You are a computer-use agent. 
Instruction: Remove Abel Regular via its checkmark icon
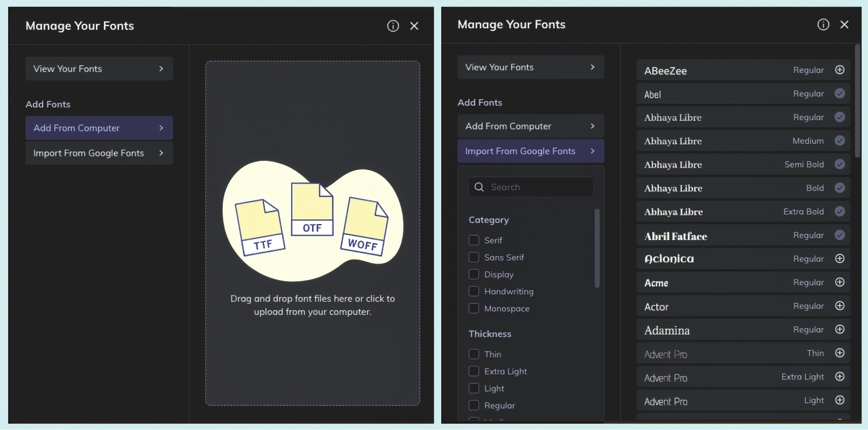pos(840,93)
